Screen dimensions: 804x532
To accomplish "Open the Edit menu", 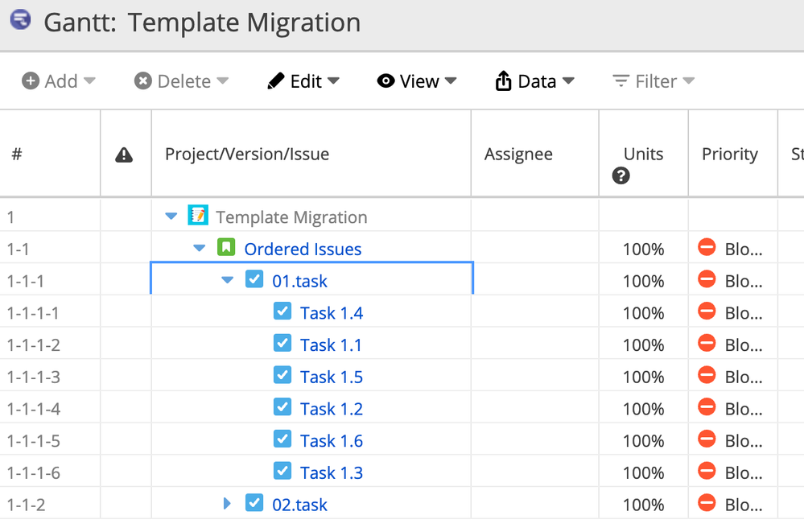I will (x=303, y=81).
